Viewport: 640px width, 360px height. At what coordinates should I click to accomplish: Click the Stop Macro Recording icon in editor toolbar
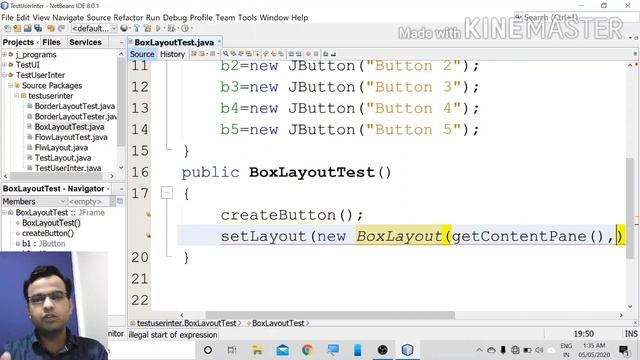click(x=316, y=53)
